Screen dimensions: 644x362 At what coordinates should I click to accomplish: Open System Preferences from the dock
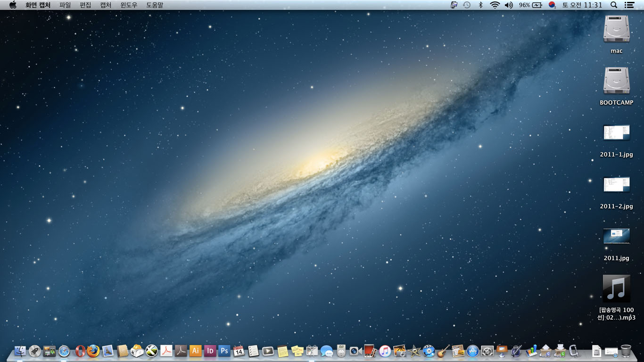tap(487, 351)
